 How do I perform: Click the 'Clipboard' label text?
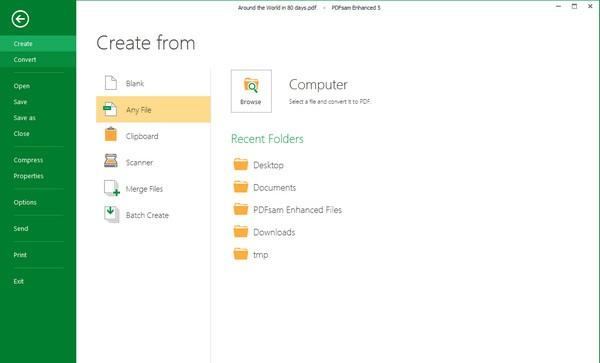pos(142,136)
